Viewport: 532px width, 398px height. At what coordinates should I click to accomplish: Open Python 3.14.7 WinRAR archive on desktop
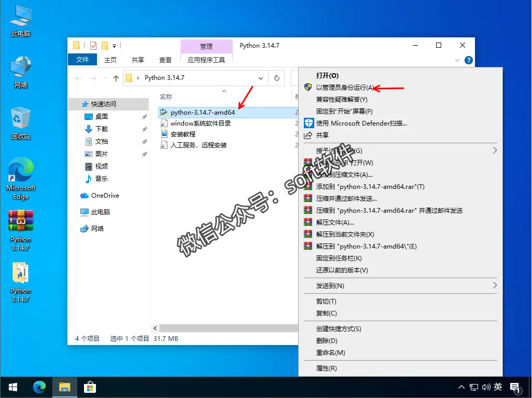click(x=21, y=230)
